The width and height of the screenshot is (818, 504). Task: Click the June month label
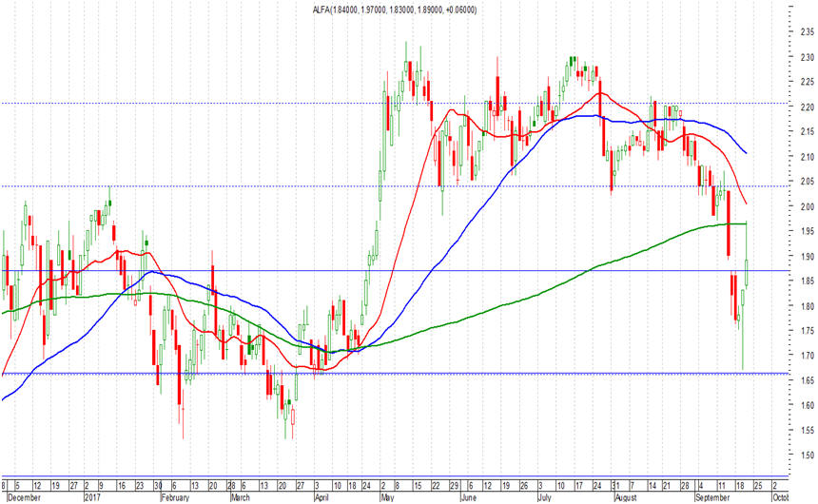[x=469, y=497]
